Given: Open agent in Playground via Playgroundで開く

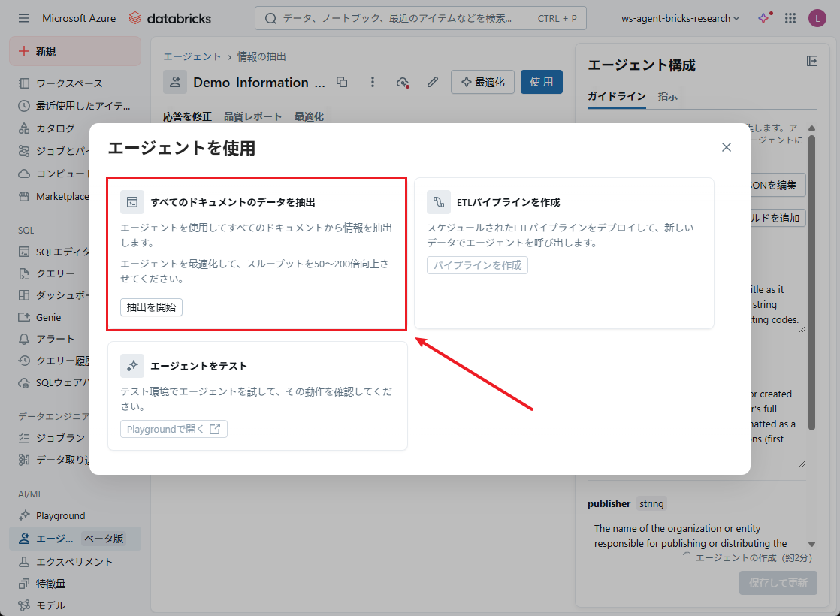Looking at the screenshot, I should (174, 429).
